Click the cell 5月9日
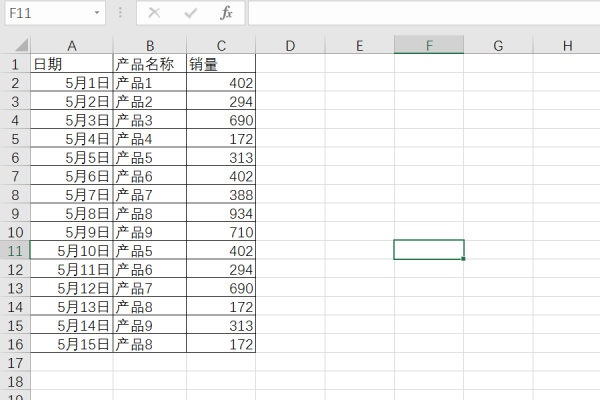The image size is (600, 400). (x=72, y=232)
